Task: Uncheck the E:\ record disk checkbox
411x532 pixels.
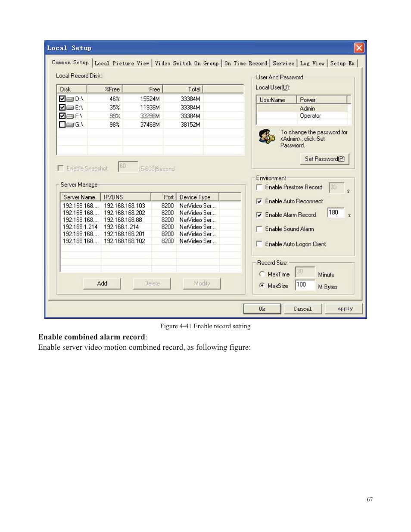Action: 62,107
